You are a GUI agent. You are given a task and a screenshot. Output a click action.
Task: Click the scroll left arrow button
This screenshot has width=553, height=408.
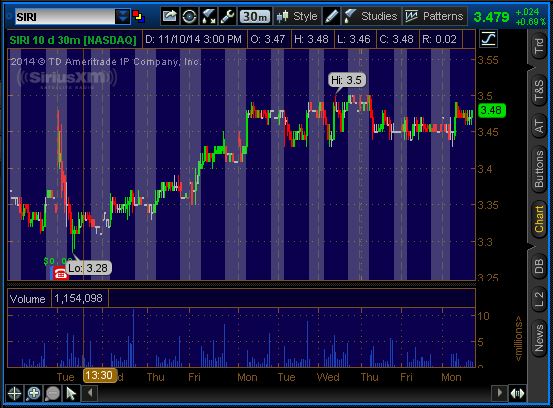coord(90,393)
